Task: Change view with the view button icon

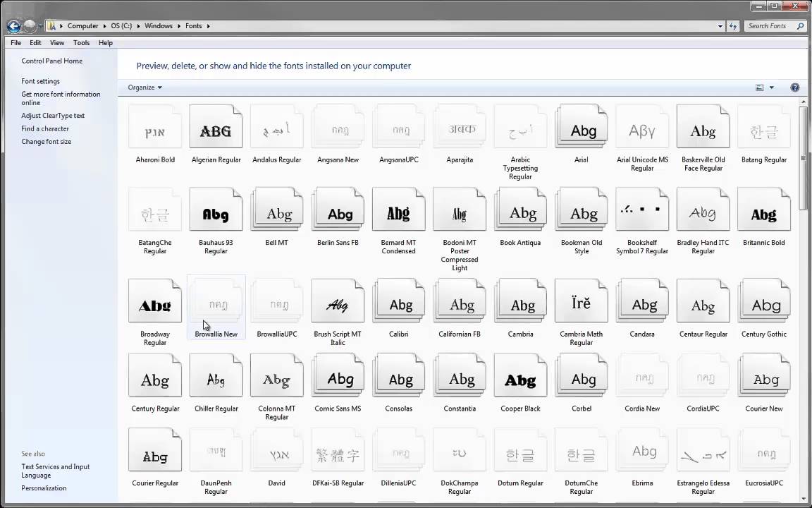Action: [x=760, y=87]
